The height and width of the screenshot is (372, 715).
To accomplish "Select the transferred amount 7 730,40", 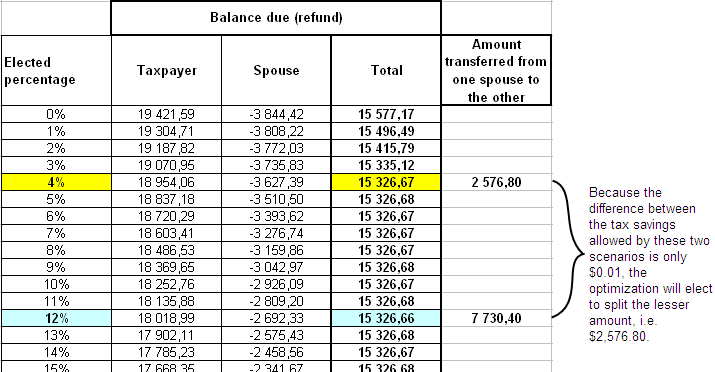I will 496,318.
